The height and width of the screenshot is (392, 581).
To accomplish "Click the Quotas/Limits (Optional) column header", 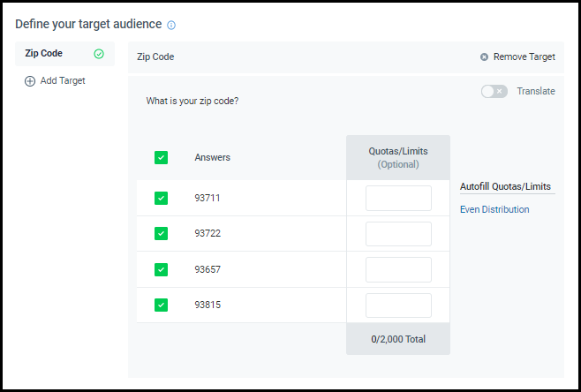I will tap(398, 157).
